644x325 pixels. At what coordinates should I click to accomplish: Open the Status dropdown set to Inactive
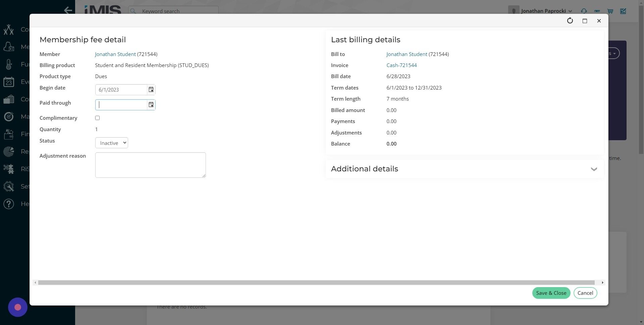coord(112,143)
